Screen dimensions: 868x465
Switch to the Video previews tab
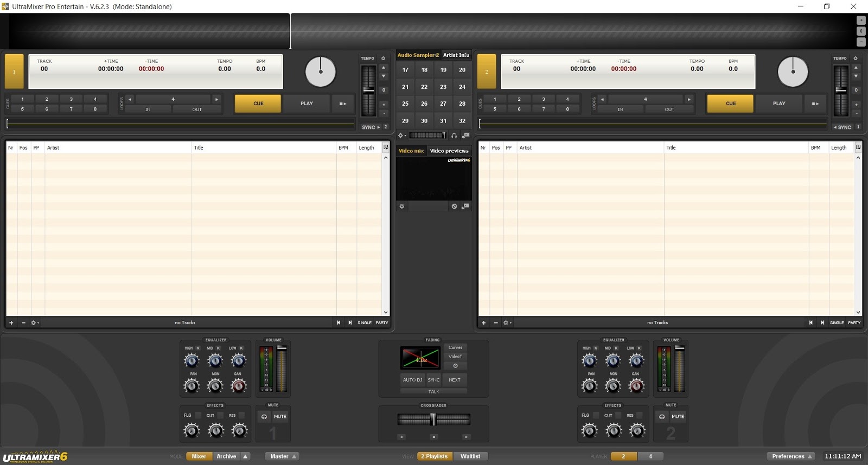(449, 151)
